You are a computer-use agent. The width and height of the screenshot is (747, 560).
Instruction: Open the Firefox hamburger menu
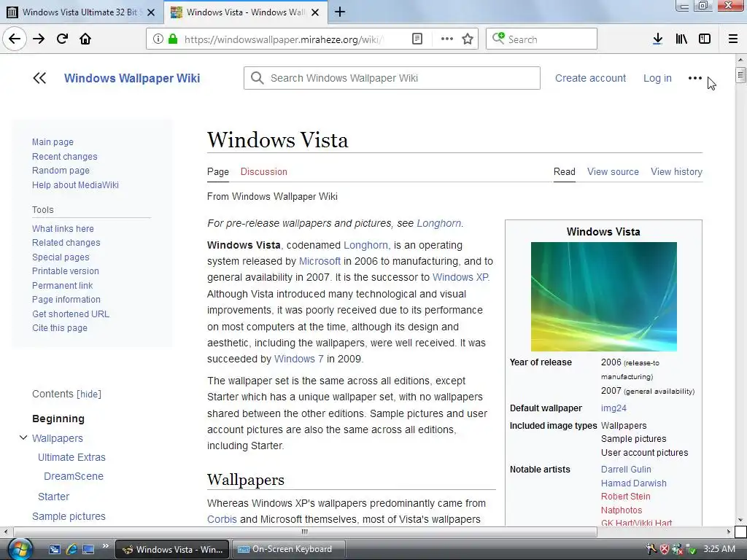(733, 39)
